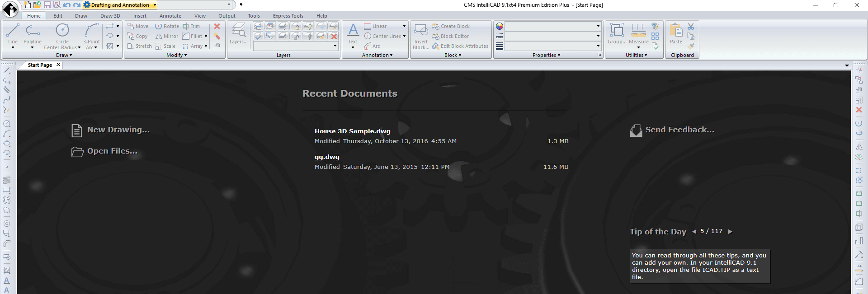Click Create Block
This screenshot has height=294, width=868.
[451, 26]
